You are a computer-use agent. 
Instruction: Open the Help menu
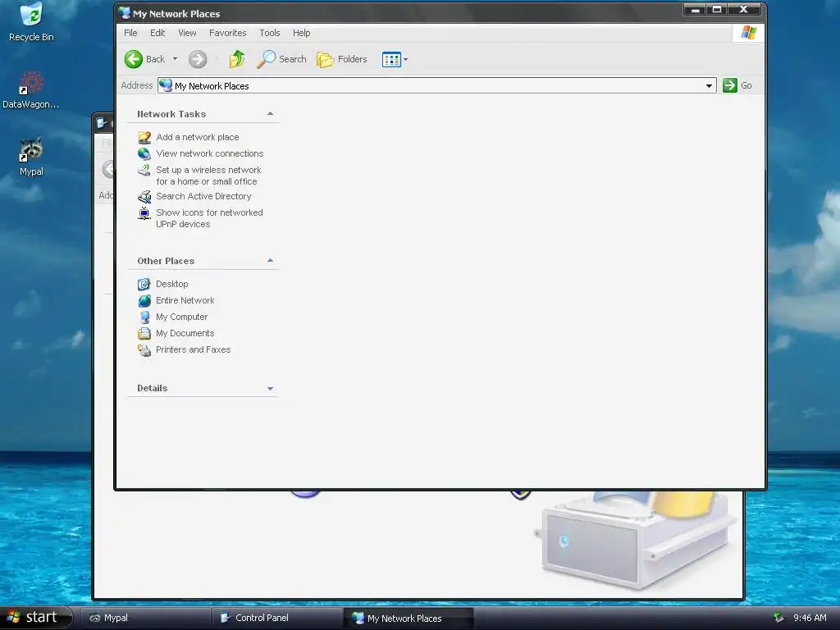coord(302,33)
